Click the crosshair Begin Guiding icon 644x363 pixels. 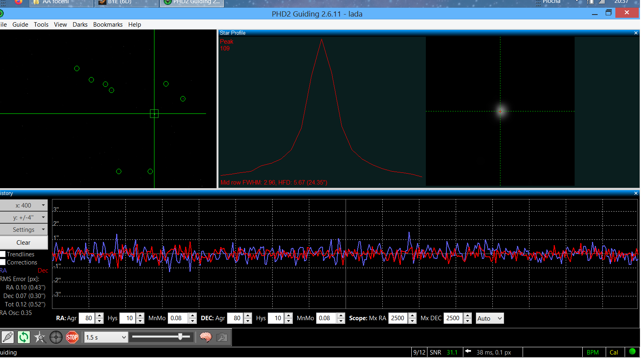[x=56, y=337]
